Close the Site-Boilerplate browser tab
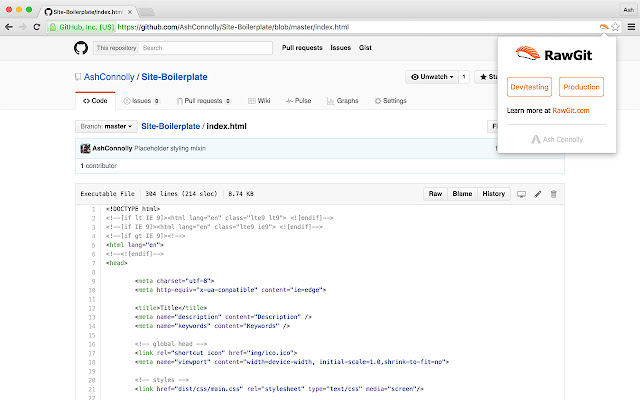The image size is (640, 400). click(x=130, y=12)
